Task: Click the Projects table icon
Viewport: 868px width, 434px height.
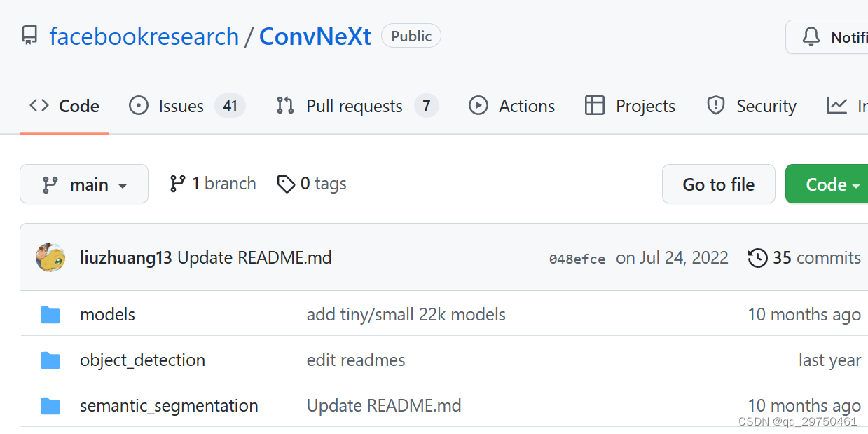Action: point(595,106)
